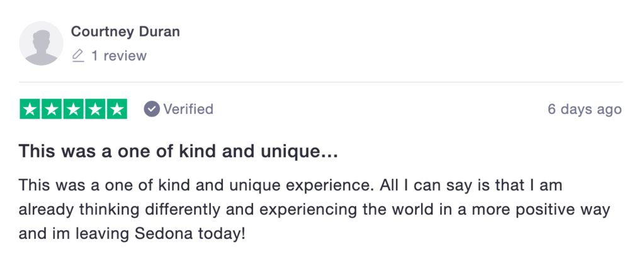Open the bold review title heading
Viewport: 644px width, 256px height.
click(x=178, y=151)
